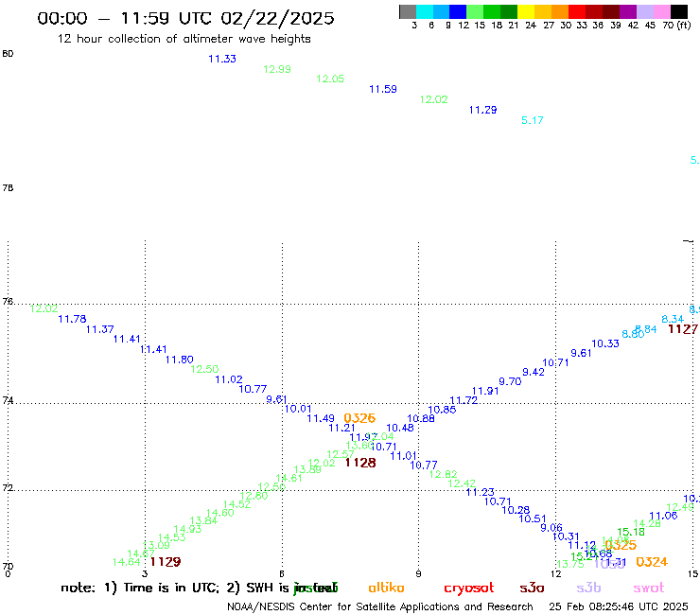Screen dimensions: 700x615
Task: Select the NOAA/NESDIS Center footer credit
Action: [x=380, y=607]
